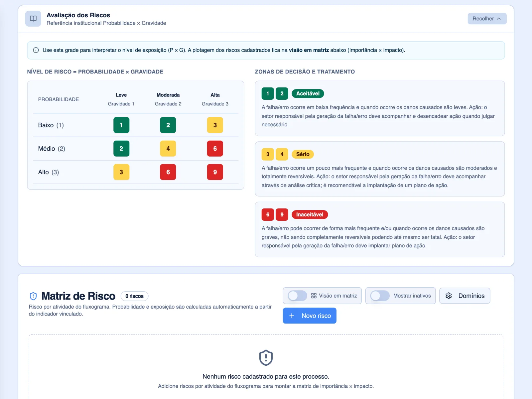Click the shield icon beside Matriz de Risco
Viewport: 532px width, 399px height.
[33, 296]
